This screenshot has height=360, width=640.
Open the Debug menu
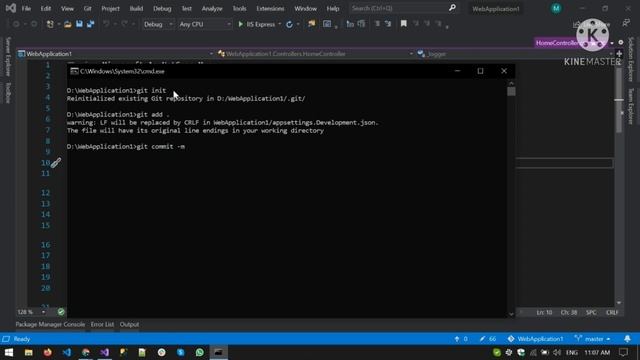click(162, 9)
